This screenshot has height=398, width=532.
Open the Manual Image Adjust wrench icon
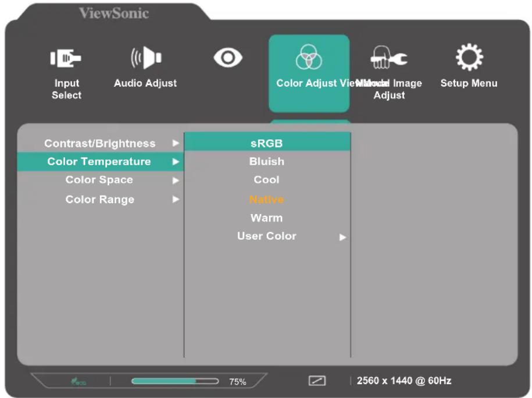[389, 57]
